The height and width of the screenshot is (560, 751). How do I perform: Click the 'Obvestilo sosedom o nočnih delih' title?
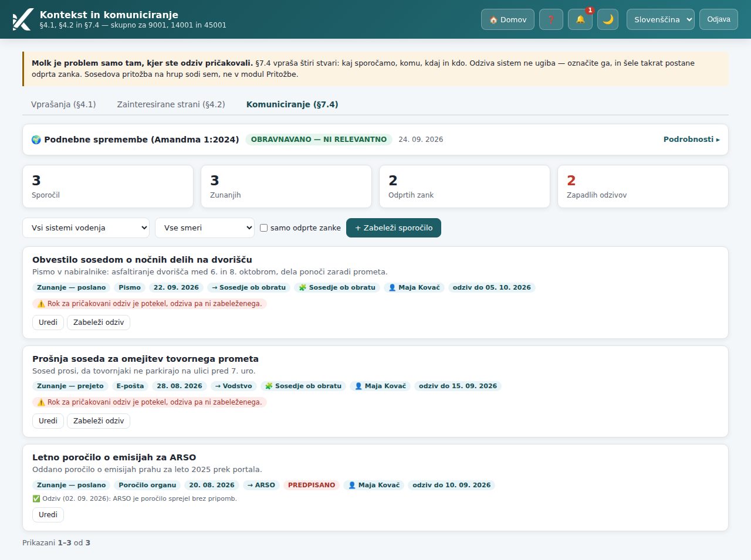[142, 260]
